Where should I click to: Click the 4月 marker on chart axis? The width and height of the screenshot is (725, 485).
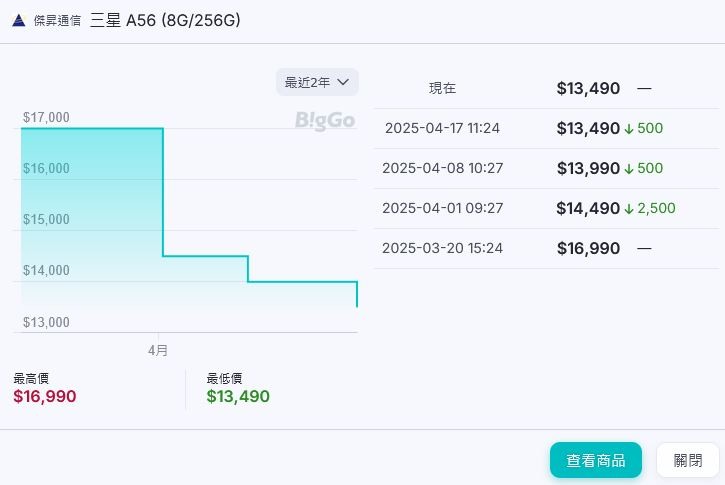coord(158,350)
